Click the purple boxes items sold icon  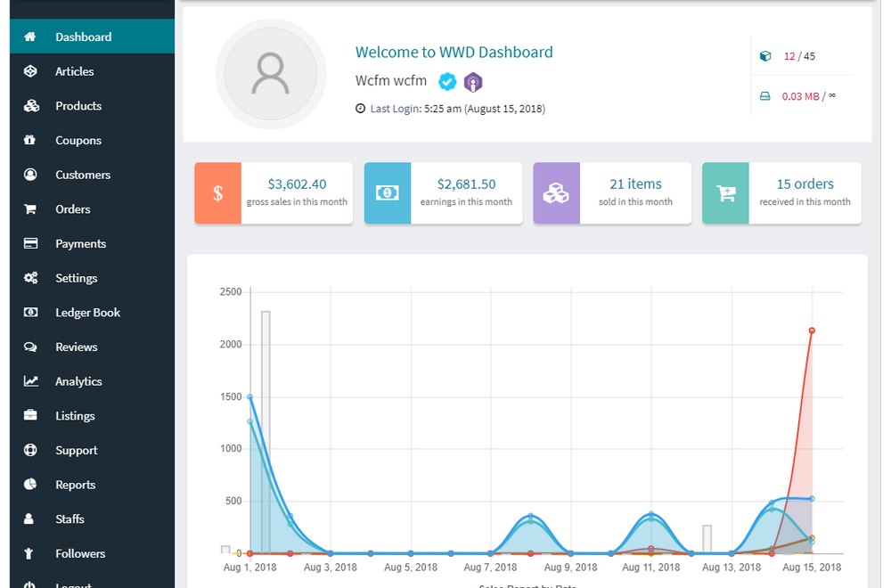point(556,193)
